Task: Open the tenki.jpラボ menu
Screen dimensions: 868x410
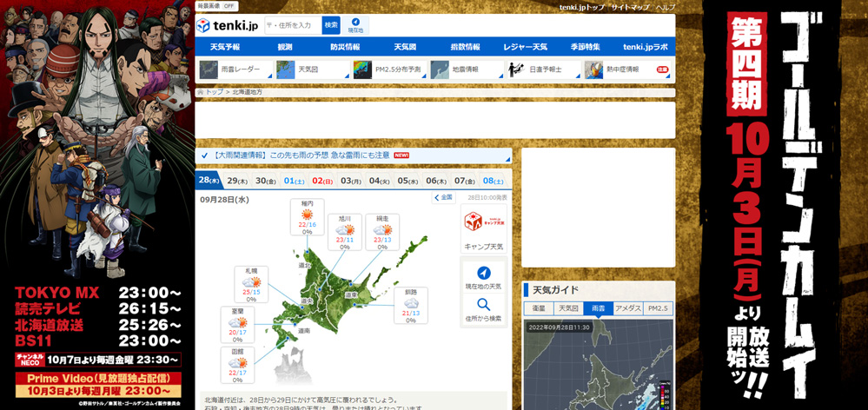Action: click(645, 47)
